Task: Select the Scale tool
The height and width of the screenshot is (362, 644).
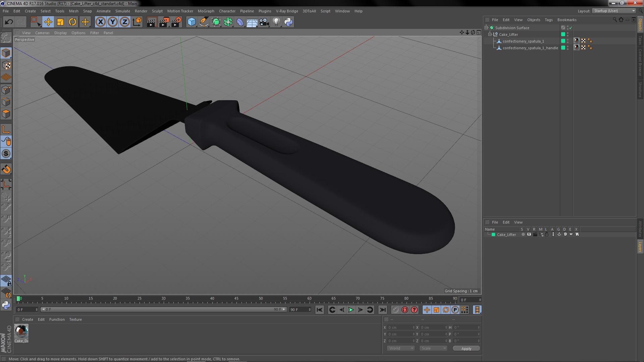Action: [x=60, y=22]
